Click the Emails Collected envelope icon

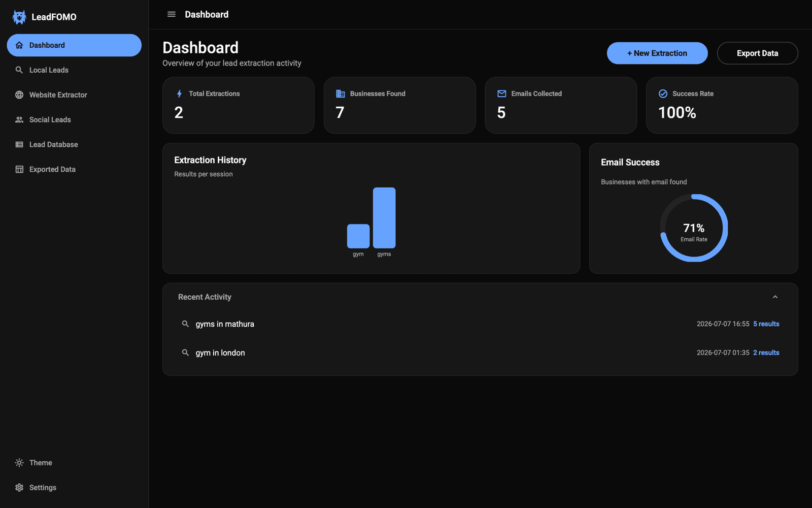tap(502, 93)
